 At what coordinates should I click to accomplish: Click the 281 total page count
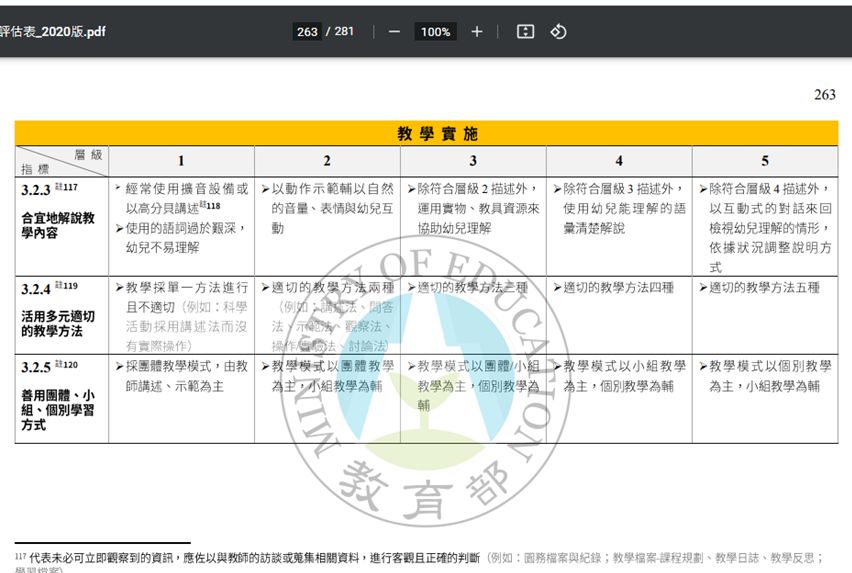[x=344, y=32]
